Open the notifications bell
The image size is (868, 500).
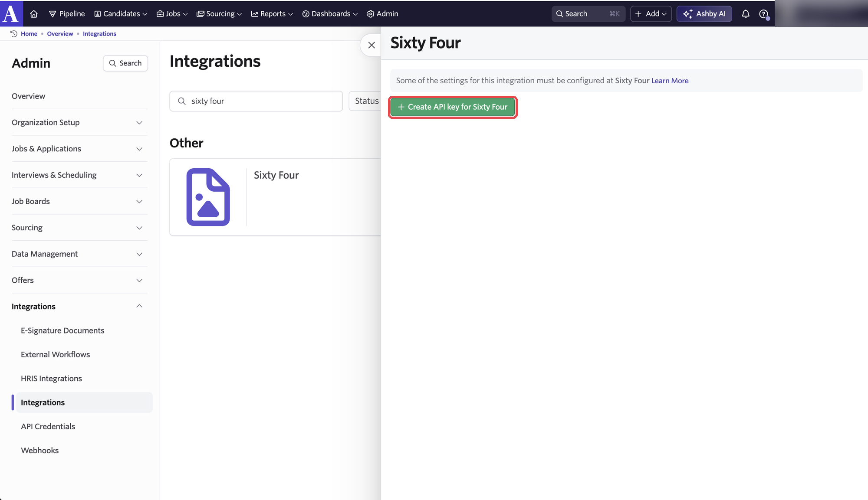pos(746,14)
